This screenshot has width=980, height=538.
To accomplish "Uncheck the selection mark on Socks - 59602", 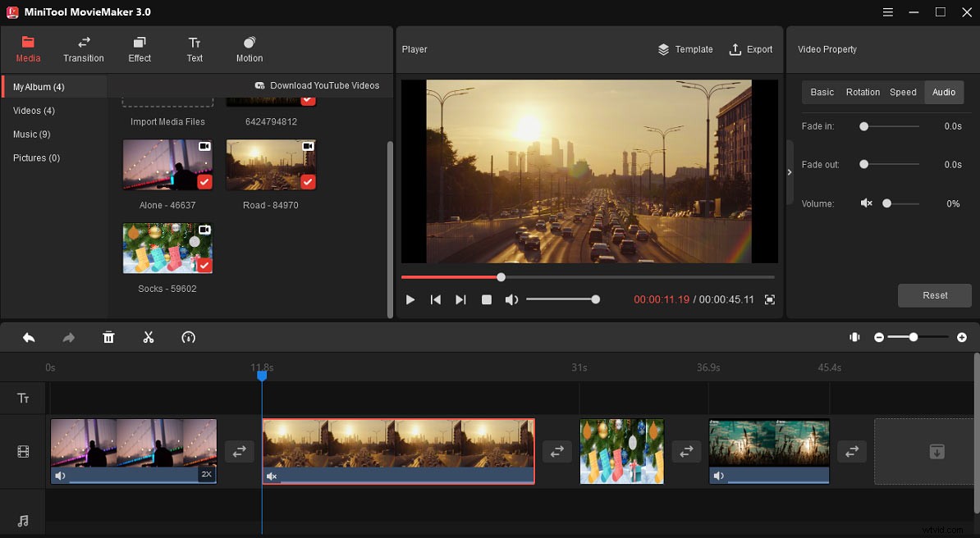I will point(203,267).
